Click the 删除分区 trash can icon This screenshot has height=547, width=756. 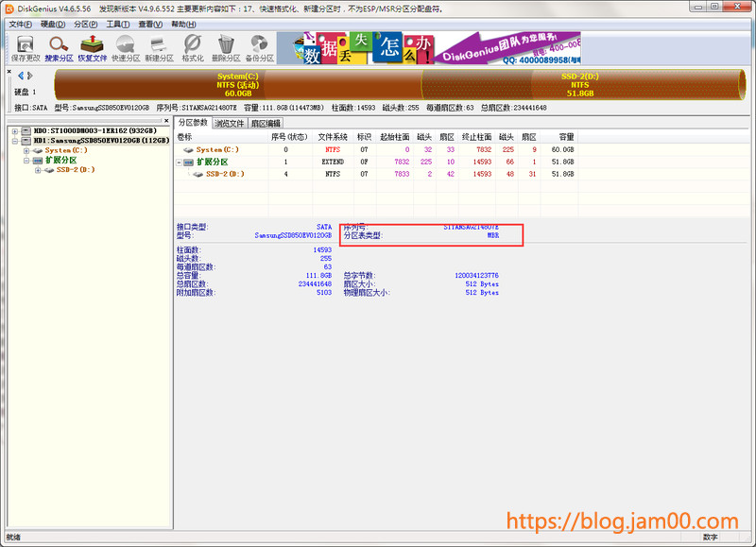[225, 48]
